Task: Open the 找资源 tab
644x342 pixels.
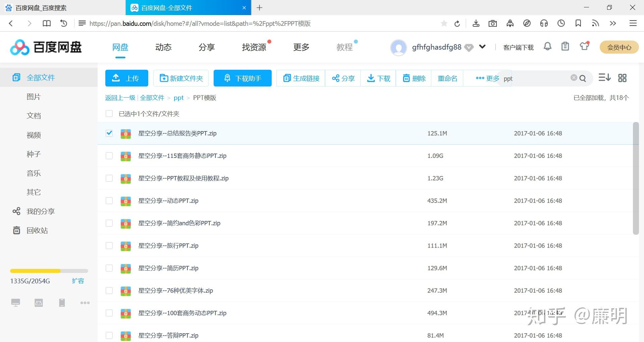Action: click(254, 47)
